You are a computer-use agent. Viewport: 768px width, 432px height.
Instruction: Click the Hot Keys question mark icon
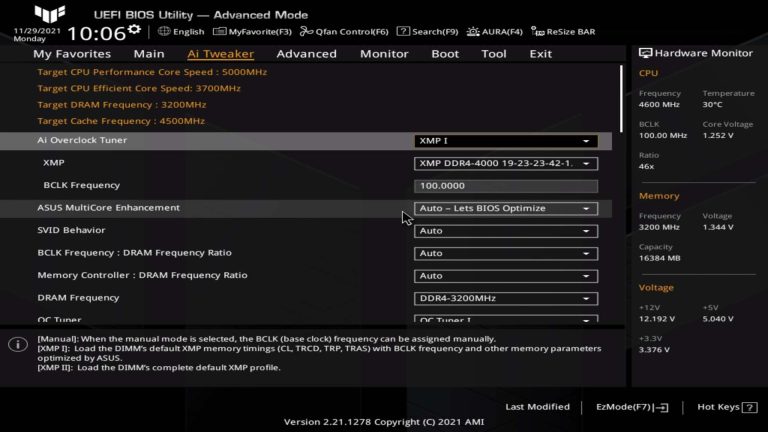pos(749,407)
